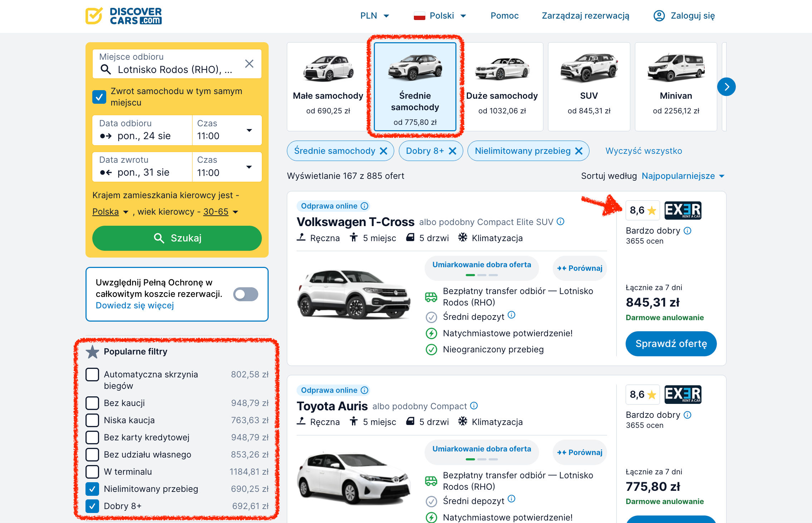Untick the same-location return checkbox
812x523 pixels.
99,97
